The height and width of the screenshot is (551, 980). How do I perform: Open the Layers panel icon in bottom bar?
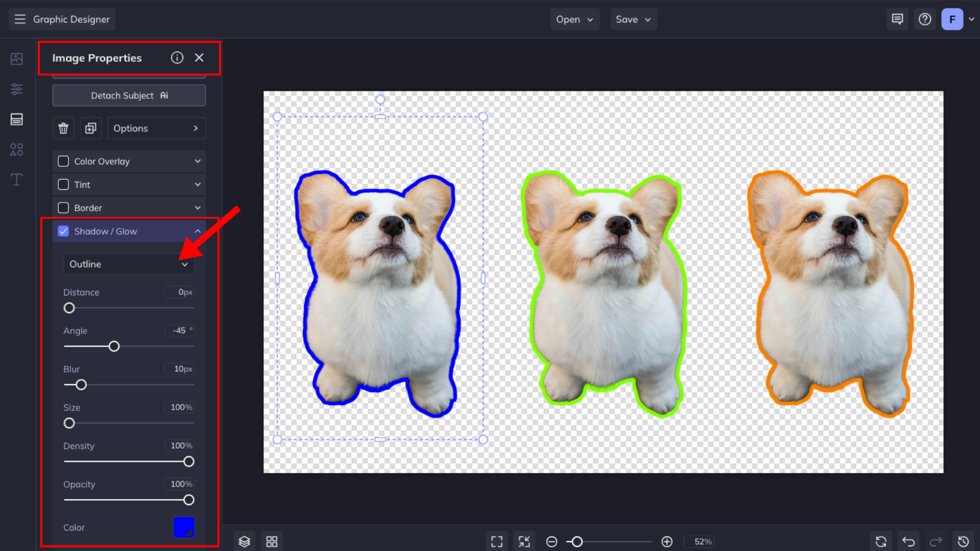[x=244, y=541]
